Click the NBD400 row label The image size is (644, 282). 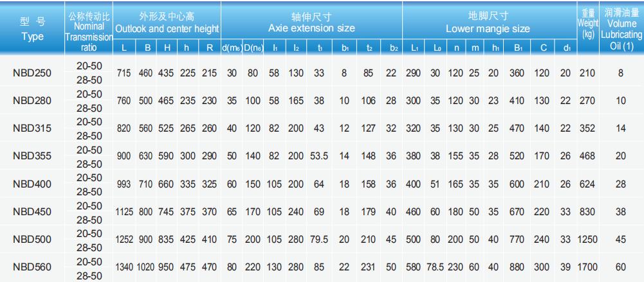coord(32,184)
